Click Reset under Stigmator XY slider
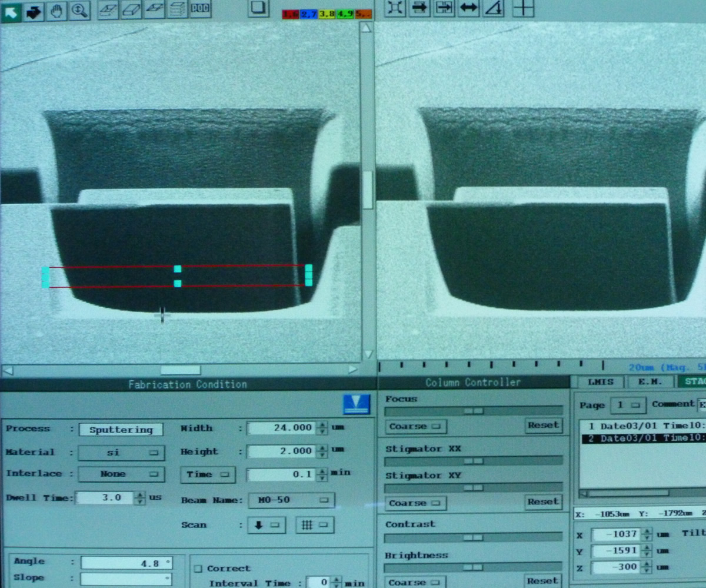706x588 pixels. coord(542,502)
